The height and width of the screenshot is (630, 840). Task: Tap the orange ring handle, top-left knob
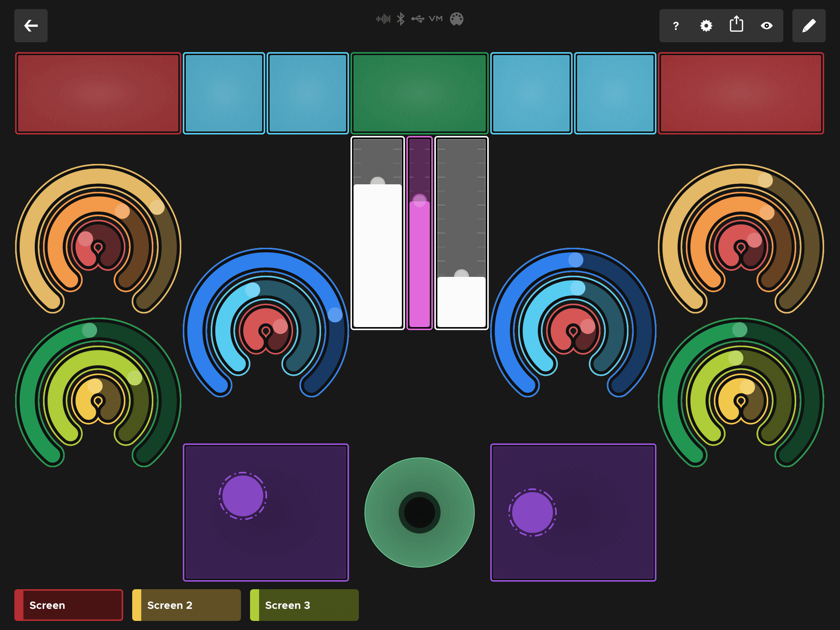122,211
